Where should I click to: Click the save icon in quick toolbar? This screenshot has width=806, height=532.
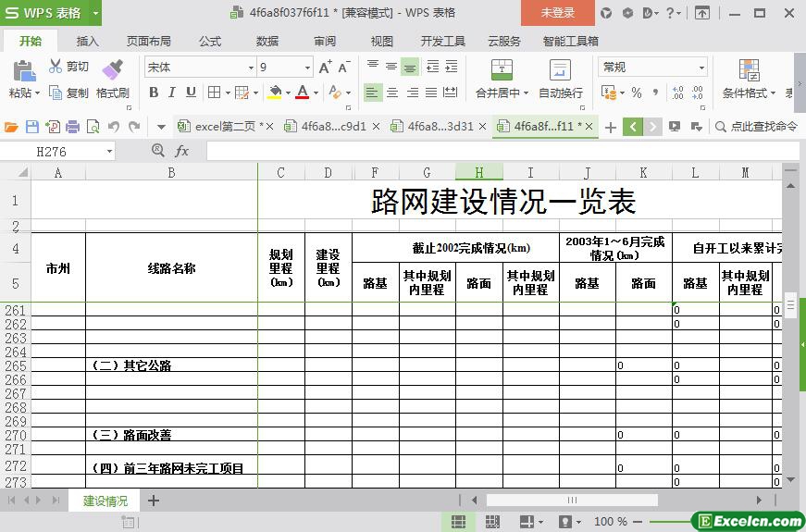[x=32, y=127]
